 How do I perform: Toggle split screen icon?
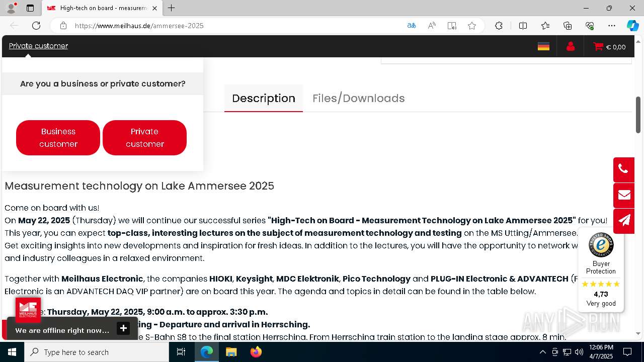pos(523,26)
